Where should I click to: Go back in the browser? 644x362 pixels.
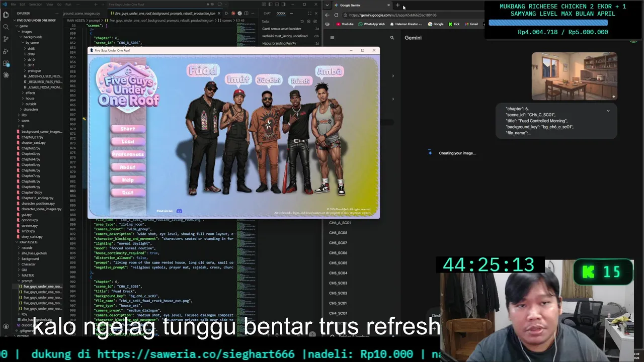328,15
